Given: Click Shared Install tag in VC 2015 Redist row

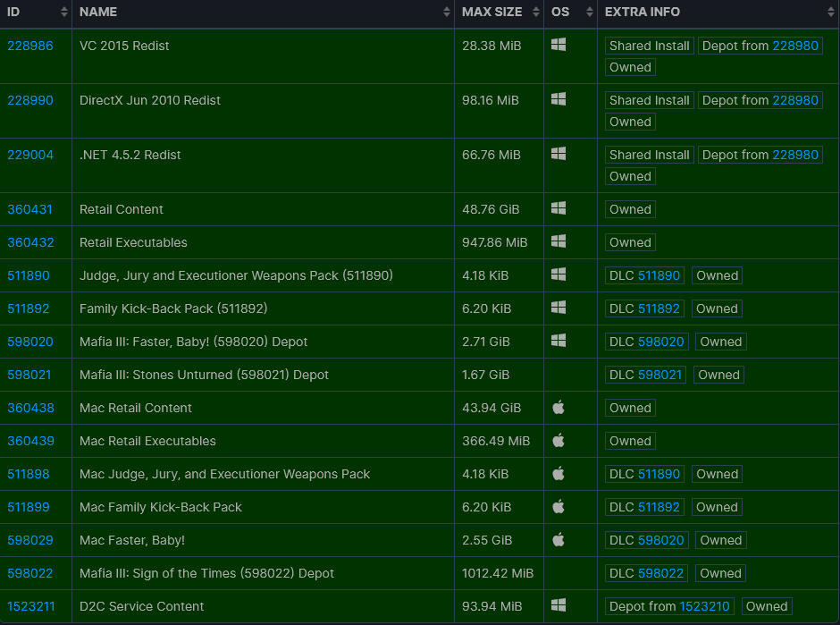Looking at the screenshot, I should click(x=650, y=46).
